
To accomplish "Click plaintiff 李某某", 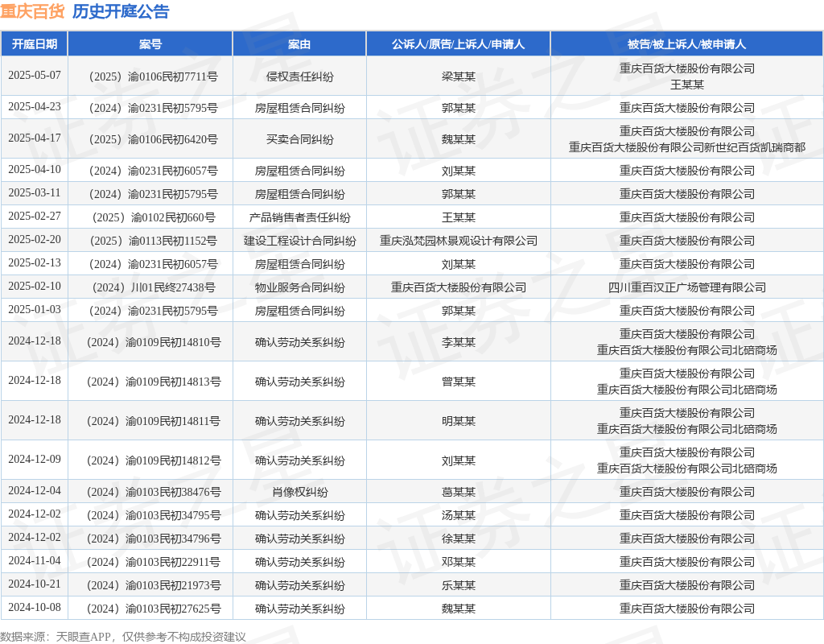I will (458, 342).
